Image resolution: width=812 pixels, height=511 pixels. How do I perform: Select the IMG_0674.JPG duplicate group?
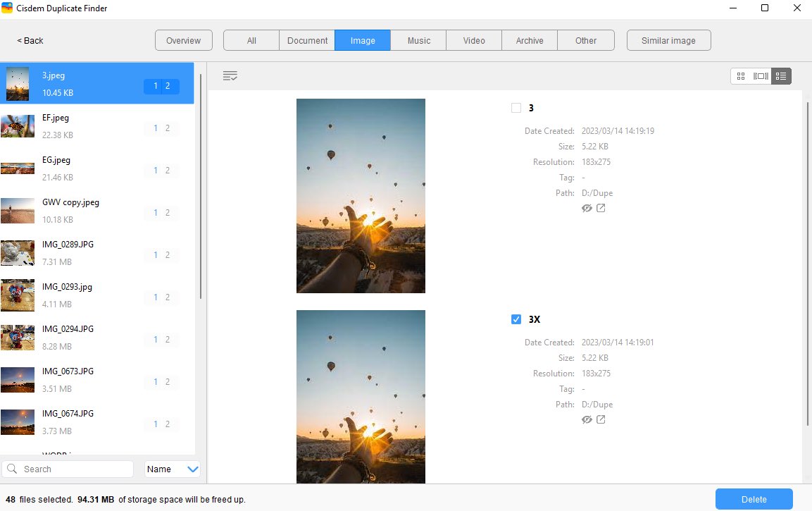97,422
